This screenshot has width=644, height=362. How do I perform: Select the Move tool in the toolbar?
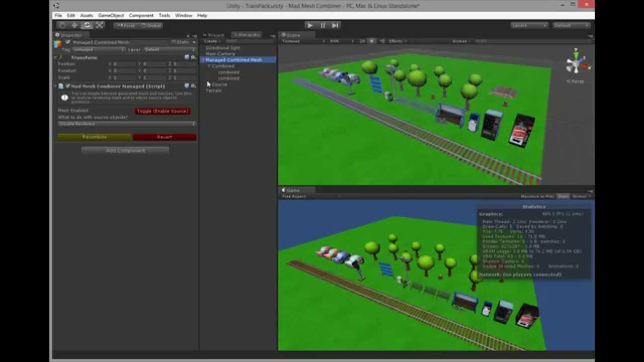tap(74, 25)
